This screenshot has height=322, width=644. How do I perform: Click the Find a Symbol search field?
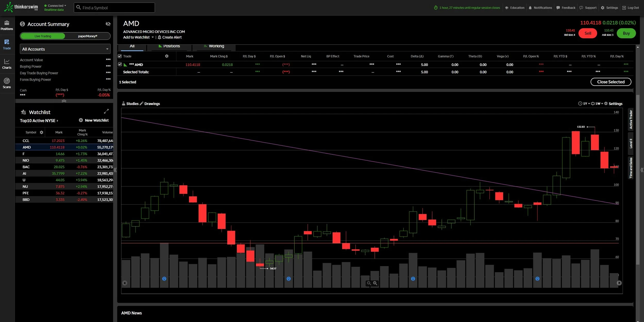click(114, 7)
